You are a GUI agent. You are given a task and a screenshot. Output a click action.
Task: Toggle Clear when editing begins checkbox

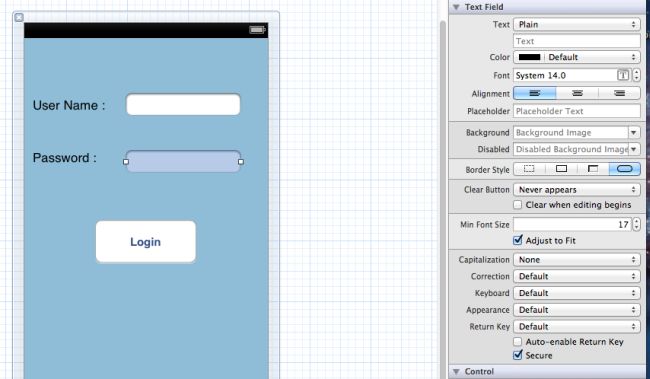pos(517,204)
